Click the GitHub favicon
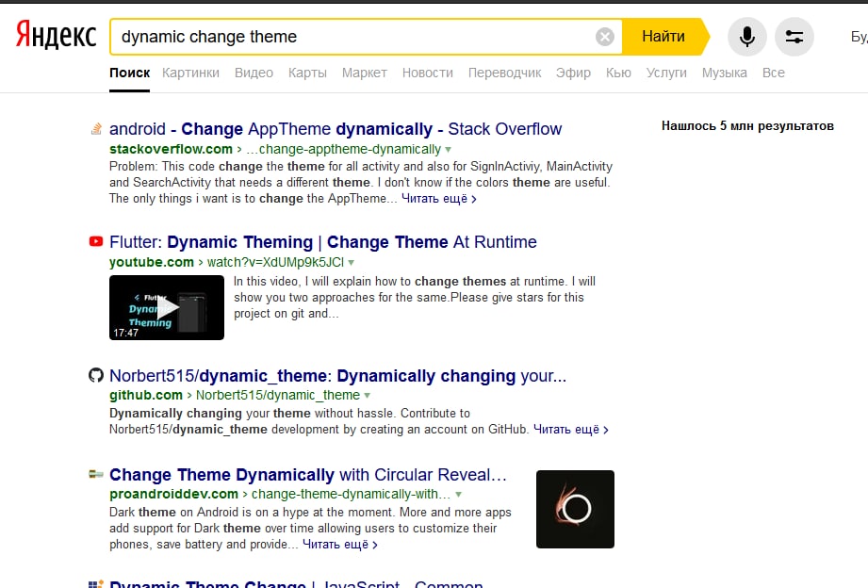Viewport: 868px width, 588px height. 96,375
